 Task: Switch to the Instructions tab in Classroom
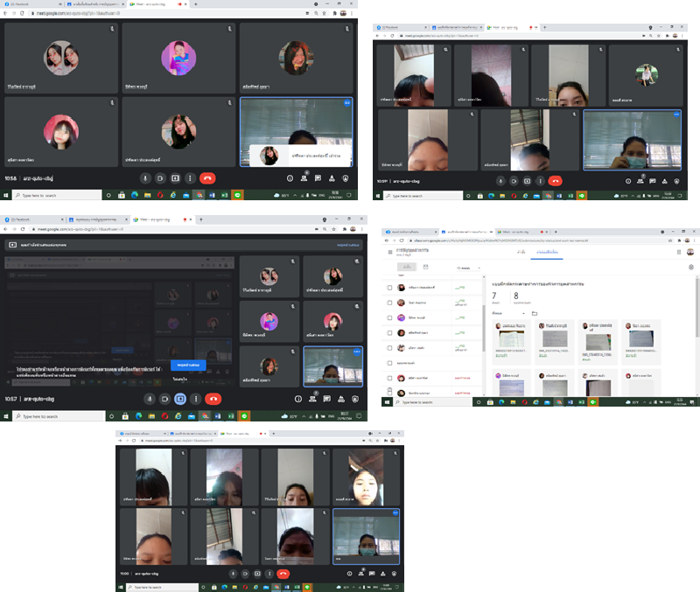(521, 252)
